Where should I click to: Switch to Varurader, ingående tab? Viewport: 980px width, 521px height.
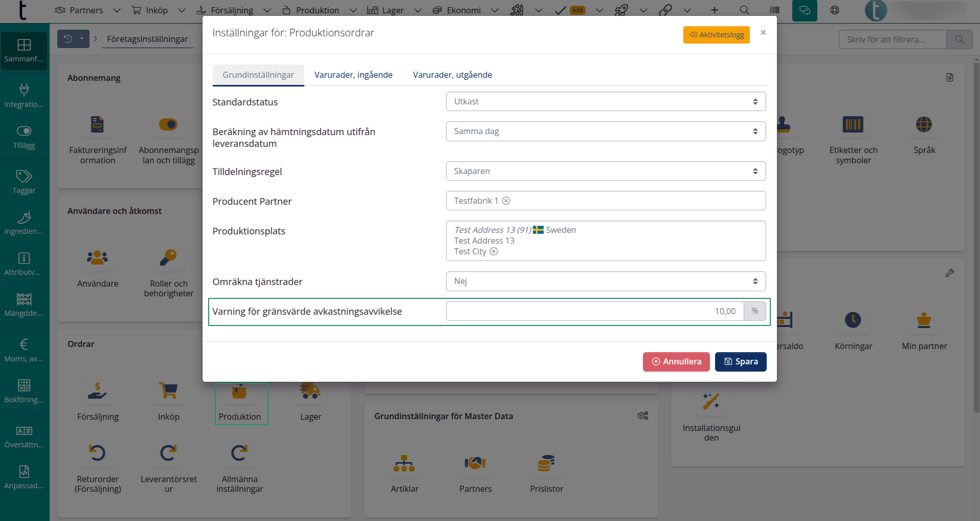pyautogui.click(x=353, y=75)
